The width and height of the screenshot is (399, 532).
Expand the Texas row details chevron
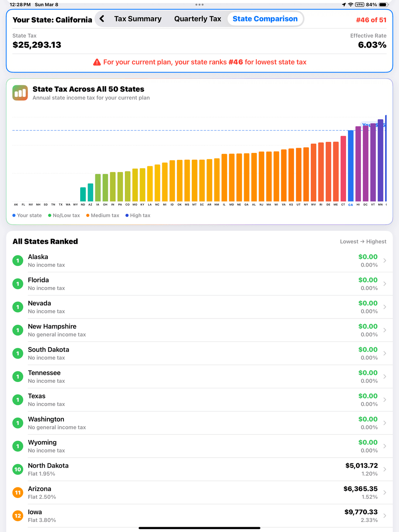click(x=384, y=399)
